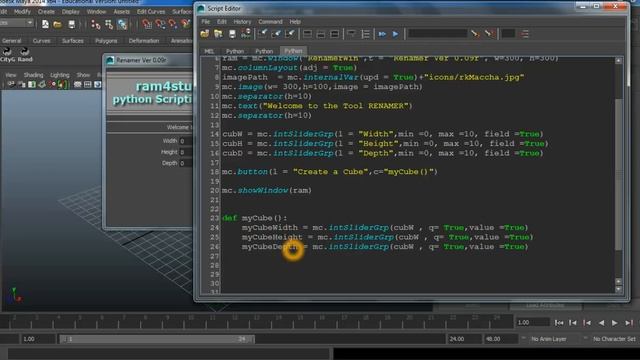
Task: Open viewport Lighting menu
Action: click(x=60, y=75)
